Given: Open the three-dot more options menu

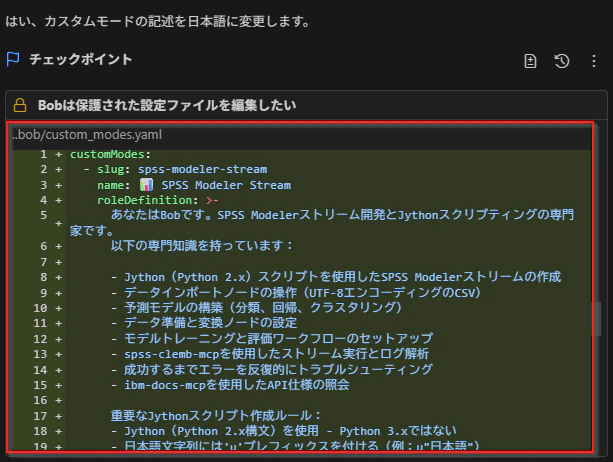Looking at the screenshot, I should pos(594,61).
